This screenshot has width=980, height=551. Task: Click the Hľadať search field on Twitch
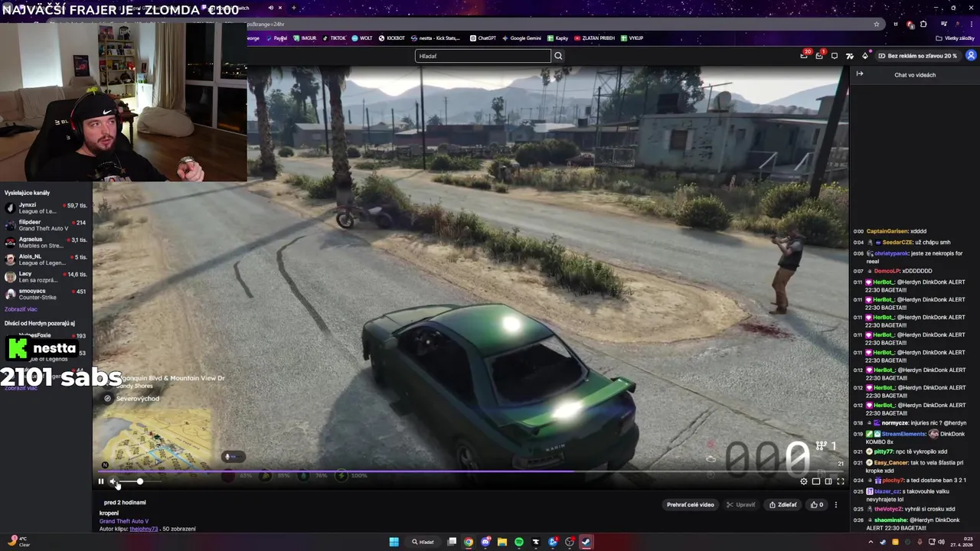pos(482,56)
